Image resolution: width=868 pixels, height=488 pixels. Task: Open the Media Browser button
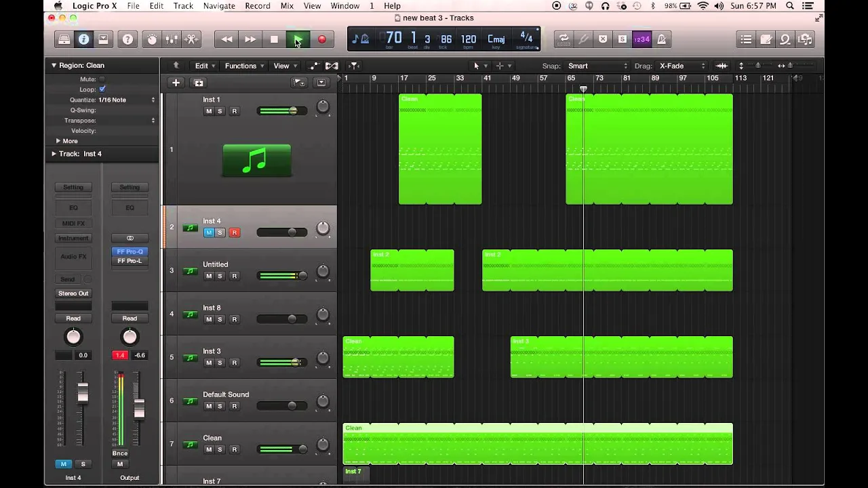point(805,39)
